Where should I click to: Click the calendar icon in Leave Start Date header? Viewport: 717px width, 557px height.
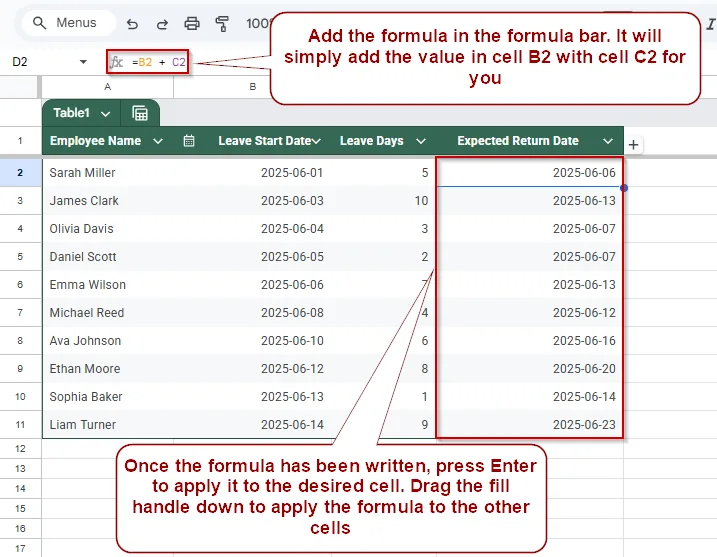[x=189, y=141]
